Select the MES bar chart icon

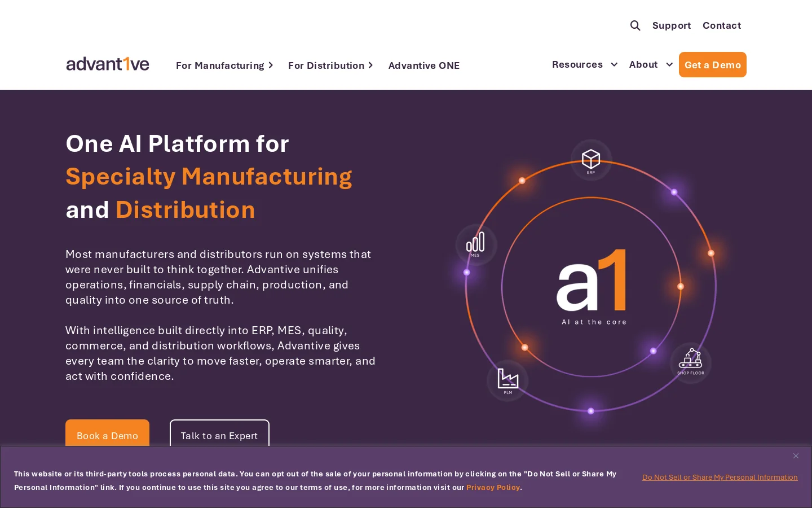[476, 244]
